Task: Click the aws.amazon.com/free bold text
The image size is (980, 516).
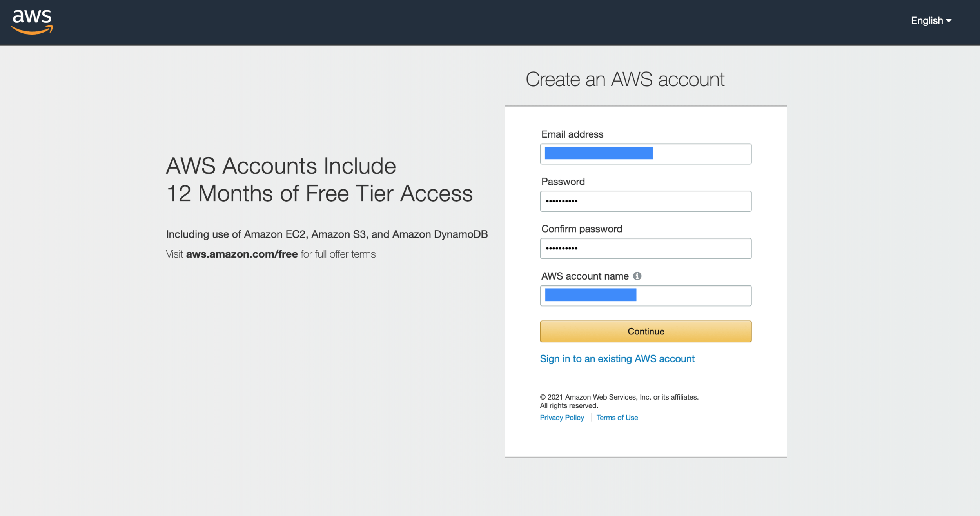Action: 241,254
